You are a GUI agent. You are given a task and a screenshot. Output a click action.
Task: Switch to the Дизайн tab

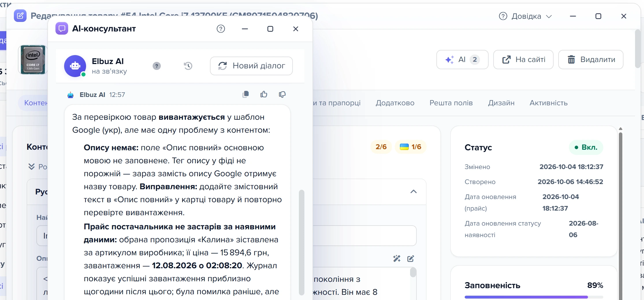(501, 103)
